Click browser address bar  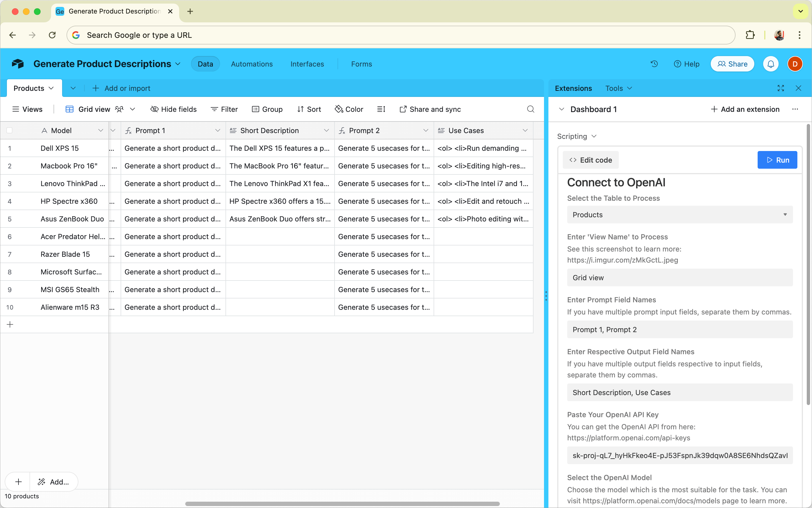(401, 35)
